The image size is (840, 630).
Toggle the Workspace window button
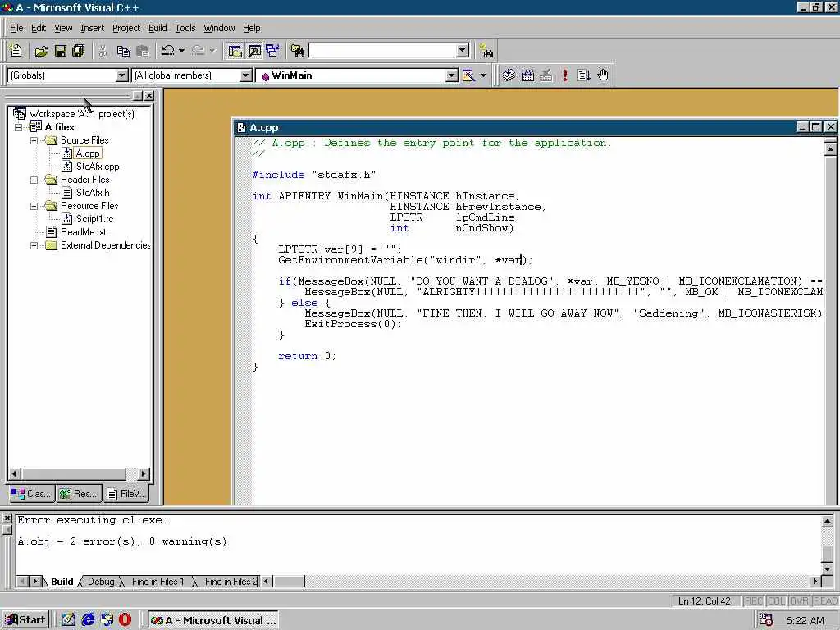coord(235,51)
